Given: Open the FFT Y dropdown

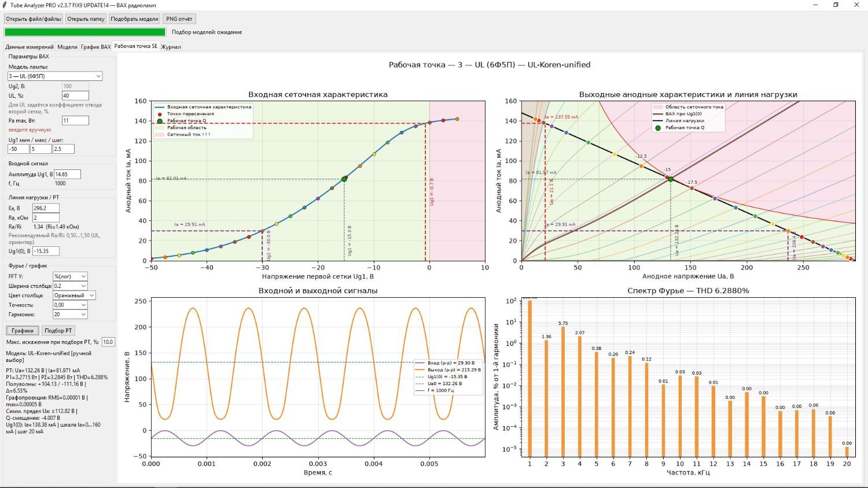Looking at the screenshot, I should 70,276.
